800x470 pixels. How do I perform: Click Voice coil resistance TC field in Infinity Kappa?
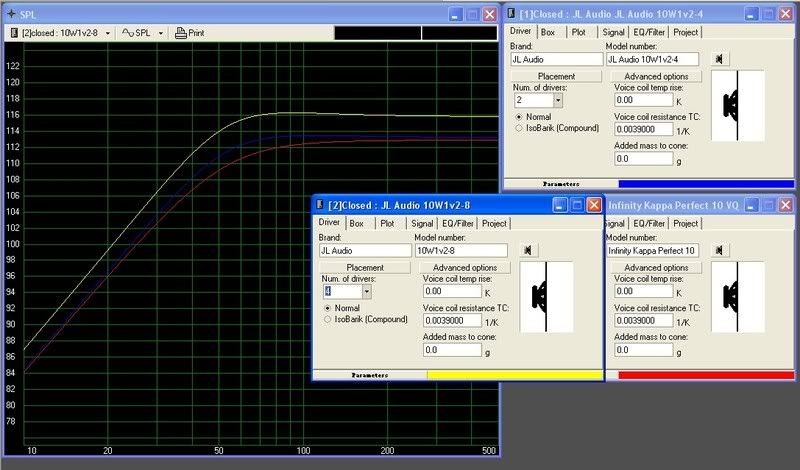click(x=643, y=320)
